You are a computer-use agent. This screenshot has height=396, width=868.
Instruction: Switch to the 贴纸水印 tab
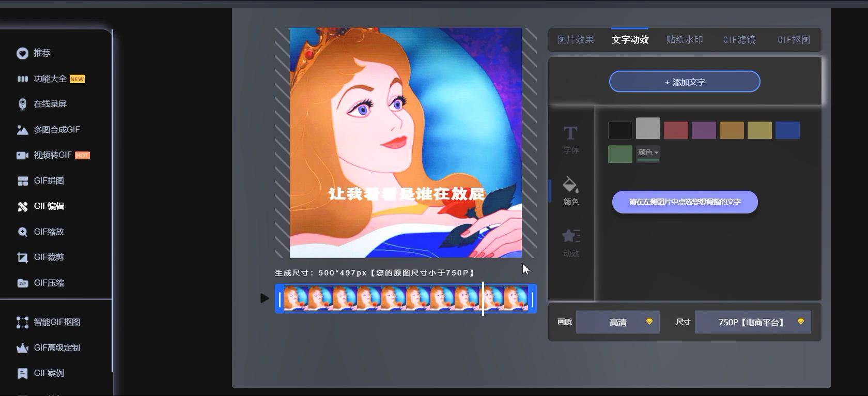pyautogui.click(x=685, y=40)
